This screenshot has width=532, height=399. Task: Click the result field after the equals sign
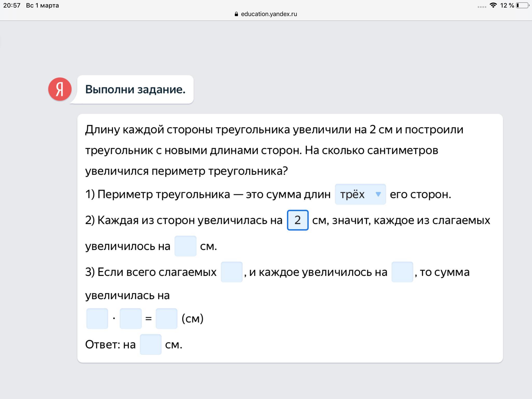[167, 318]
